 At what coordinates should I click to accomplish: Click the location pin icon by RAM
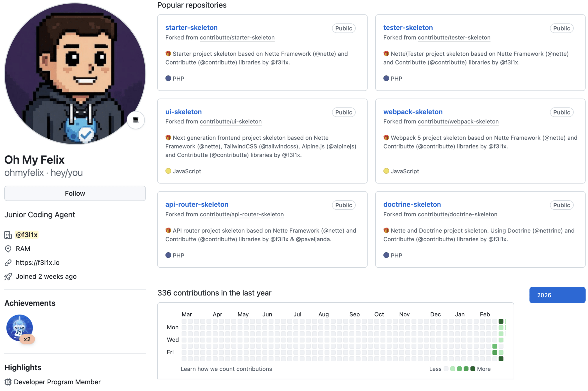click(x=8, y=249)
